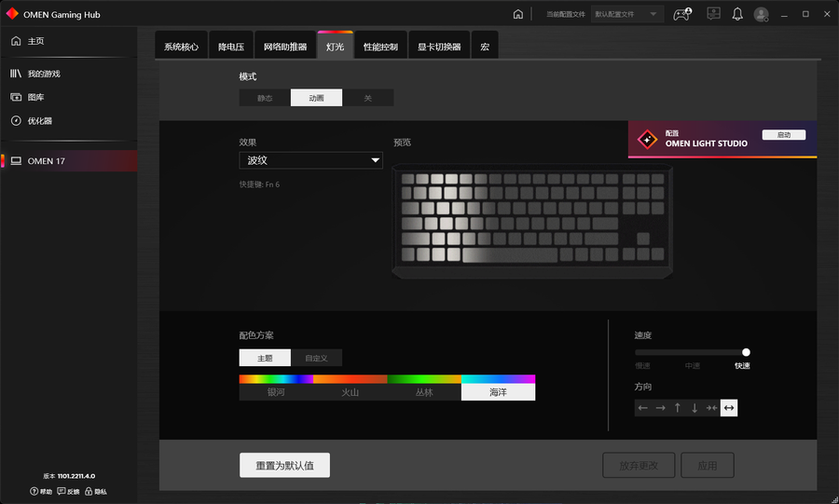The height and width of the screenshot is (504, 839).
Task: Click the OMEN diamond logo
Action: 12,14
